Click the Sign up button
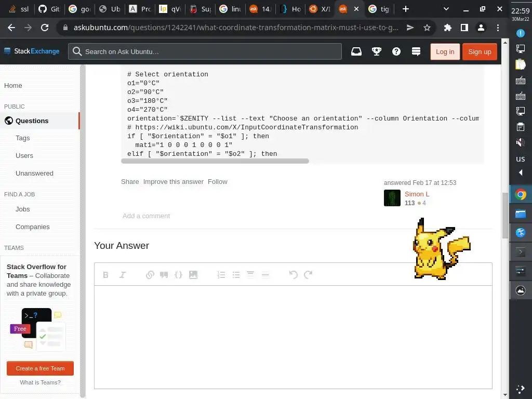The height and width of the screenshot is (399, 532). [480, 51]
